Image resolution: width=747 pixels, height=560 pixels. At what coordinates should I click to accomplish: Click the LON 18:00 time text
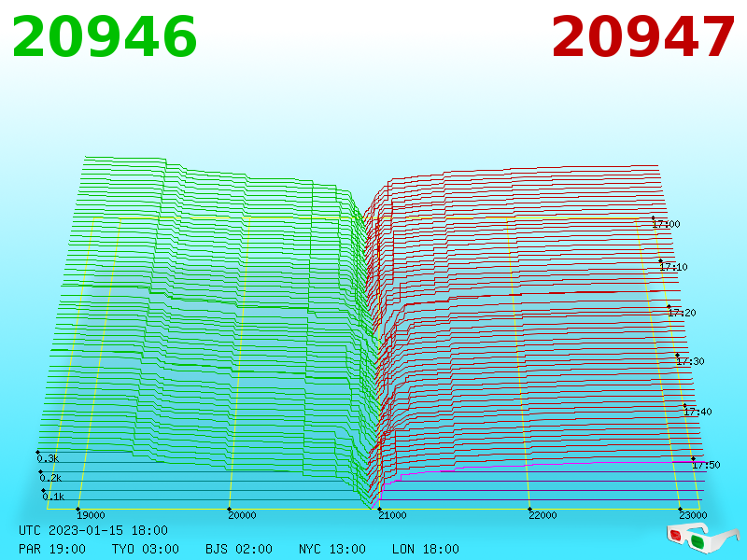426,549
